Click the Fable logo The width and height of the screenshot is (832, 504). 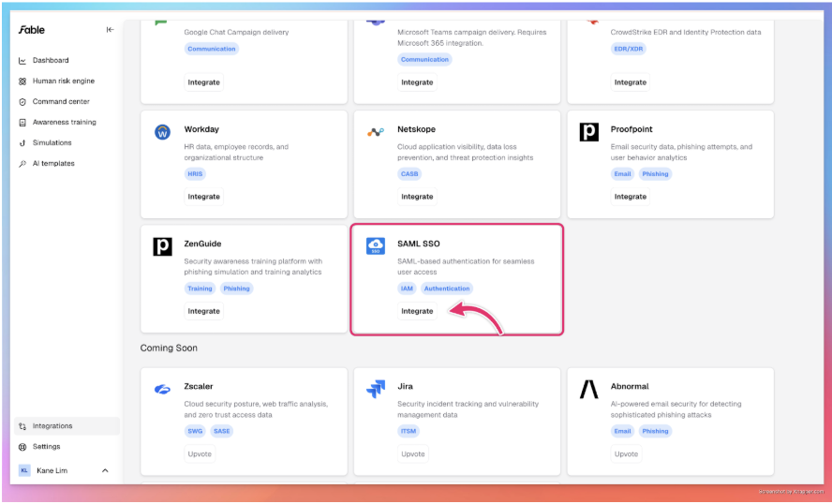coord(32,30)
